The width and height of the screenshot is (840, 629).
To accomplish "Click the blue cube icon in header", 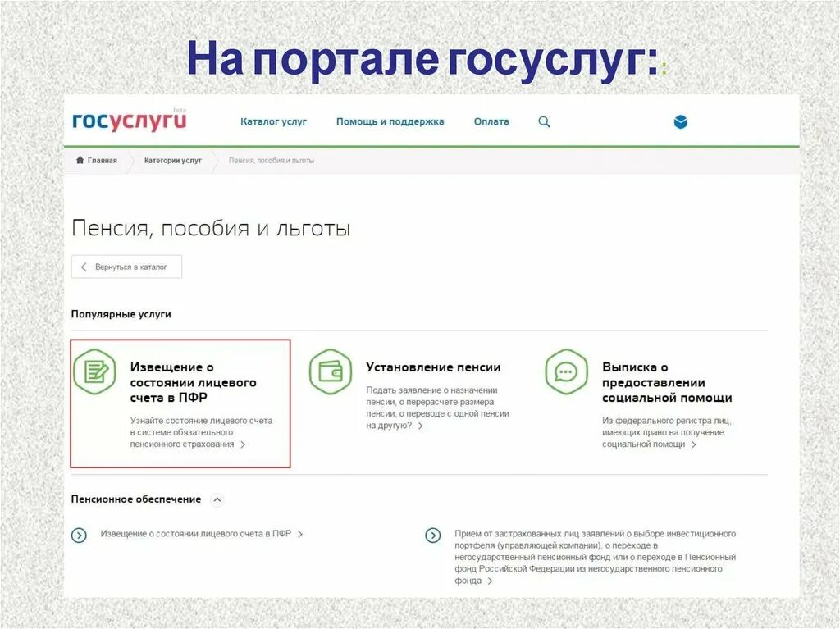I will (680, 121).
